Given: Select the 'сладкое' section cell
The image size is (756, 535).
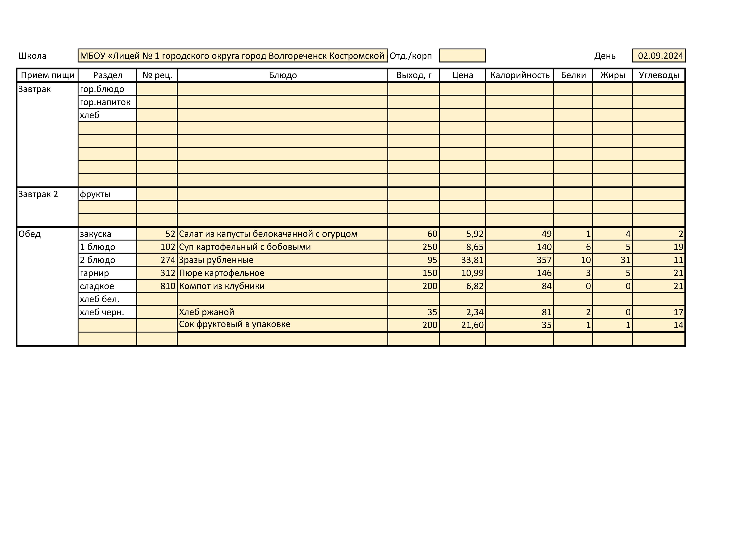Looking at the screenshot, I should click(x=107, y=286).
